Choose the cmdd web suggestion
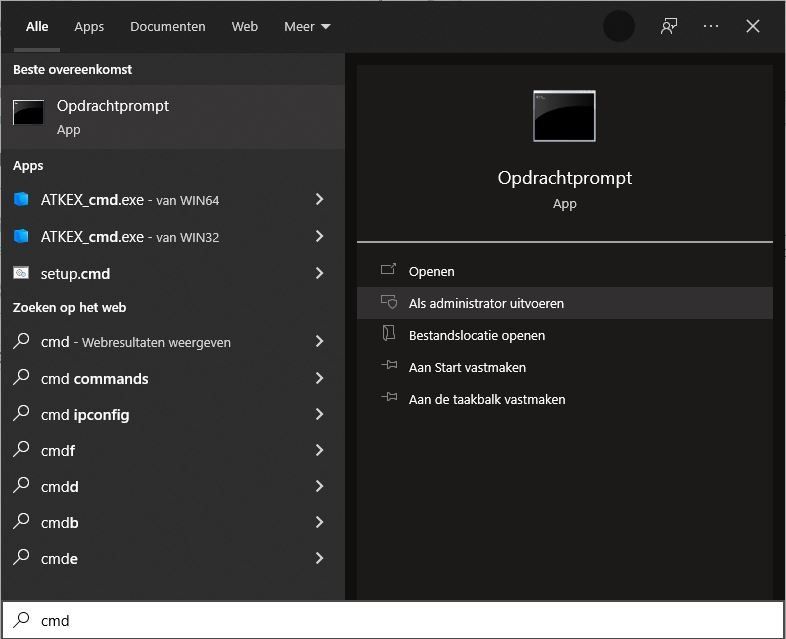This screenshot has width=786, height=639. pyautogui.click(x=173, y=487)
